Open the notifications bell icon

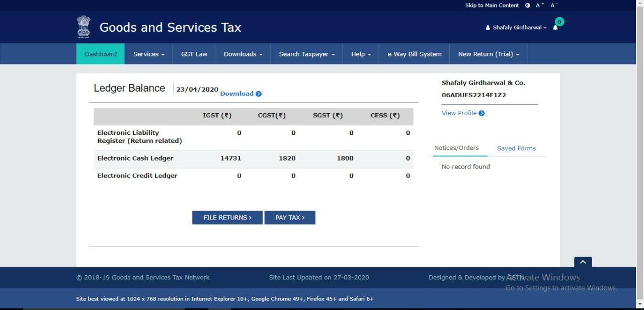click(555, 28)
